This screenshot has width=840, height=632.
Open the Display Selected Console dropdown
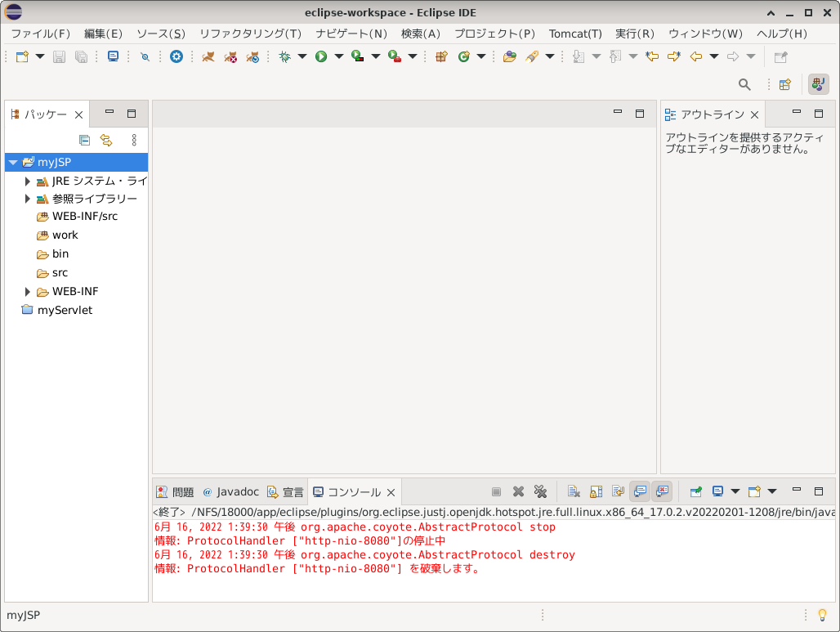[x=735, y=491]
